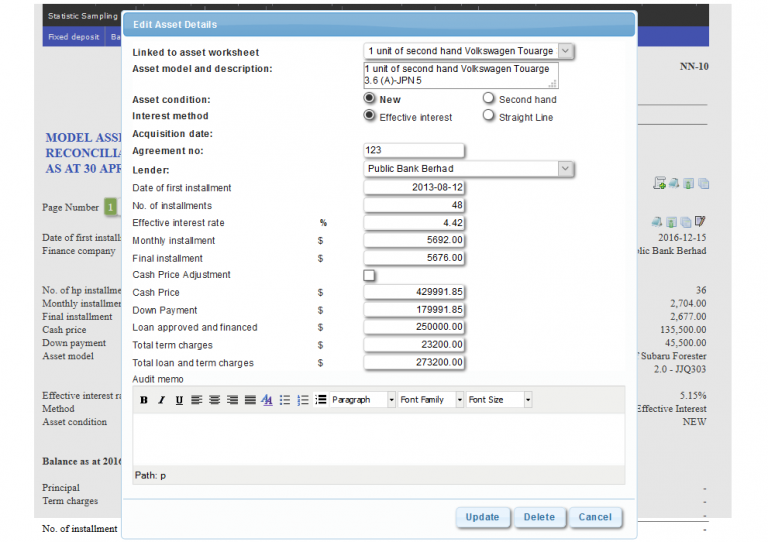Align memo text to the left
The height and width of the screenshot is (542, 768).
point(196,400)
